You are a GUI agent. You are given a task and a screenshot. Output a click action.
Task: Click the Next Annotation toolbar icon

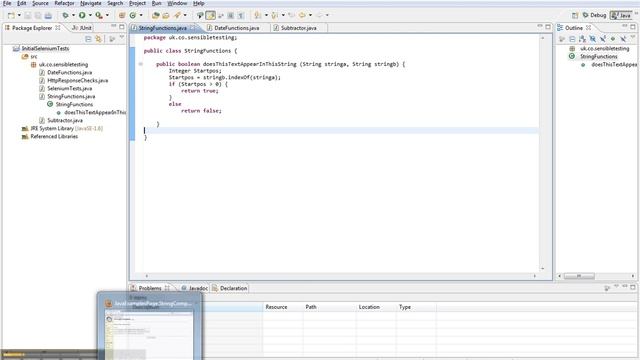point(258,16)
